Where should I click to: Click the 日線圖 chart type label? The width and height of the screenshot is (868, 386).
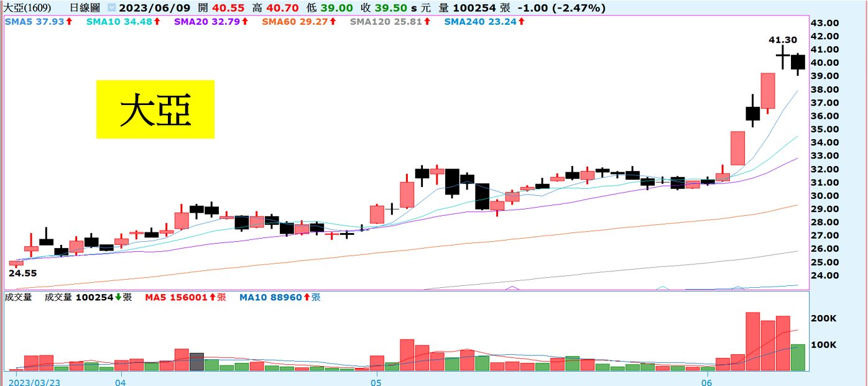85,8
